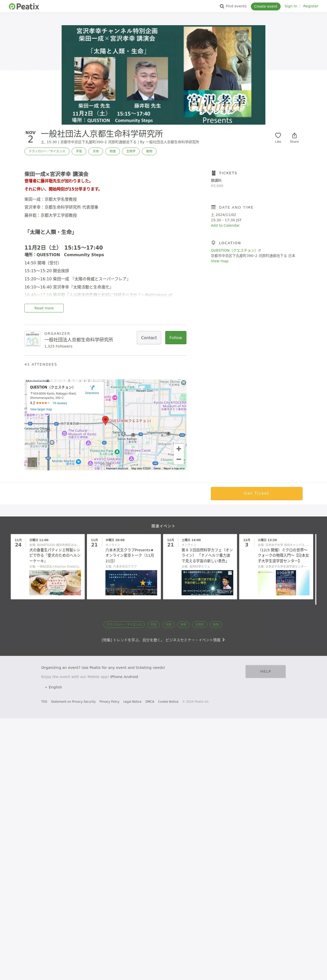Select the テクノロジー／サイエンス tag under title

click(x=47, y=151)
